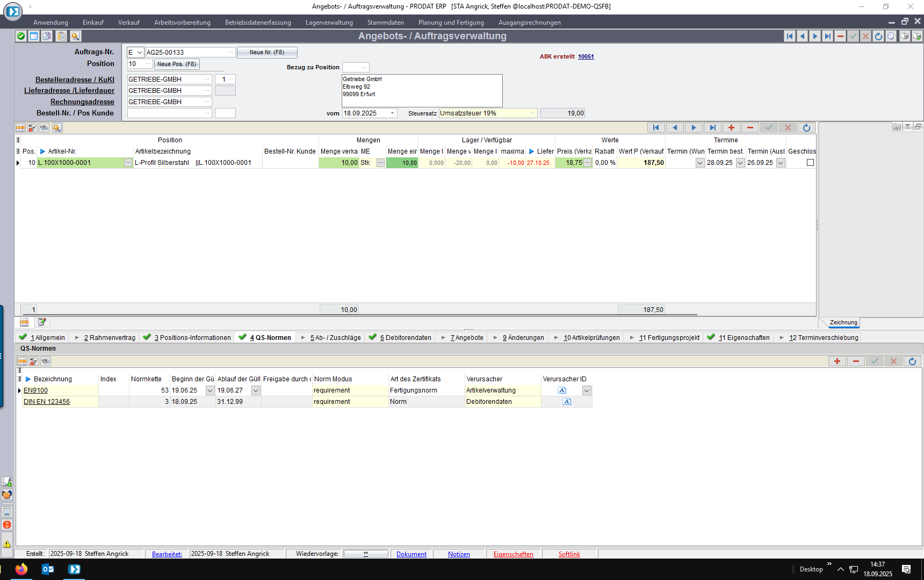Image resolution: width=924 pixels, height=580 pixels.
Task: Click binoculars search icon in QS-Normen toolbar
Action: 46,361
